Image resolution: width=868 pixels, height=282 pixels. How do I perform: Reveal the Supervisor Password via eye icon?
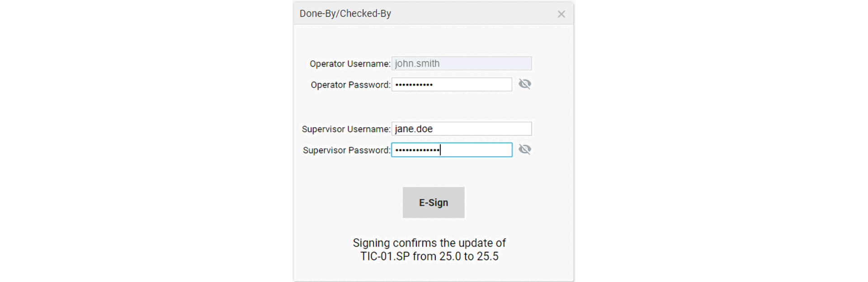coord(524,149)
